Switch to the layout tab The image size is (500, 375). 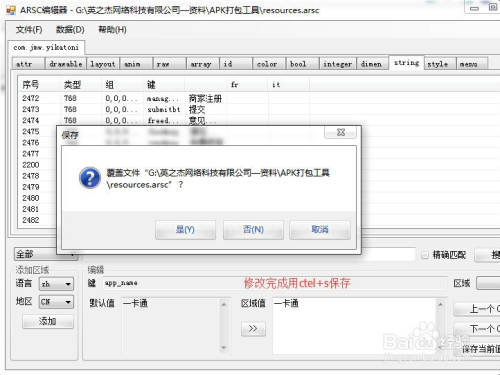pos(103,64)
